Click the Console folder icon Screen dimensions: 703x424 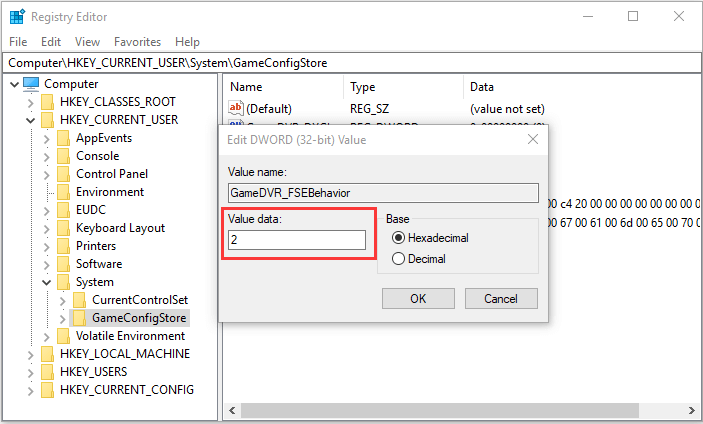pos(64,156)
